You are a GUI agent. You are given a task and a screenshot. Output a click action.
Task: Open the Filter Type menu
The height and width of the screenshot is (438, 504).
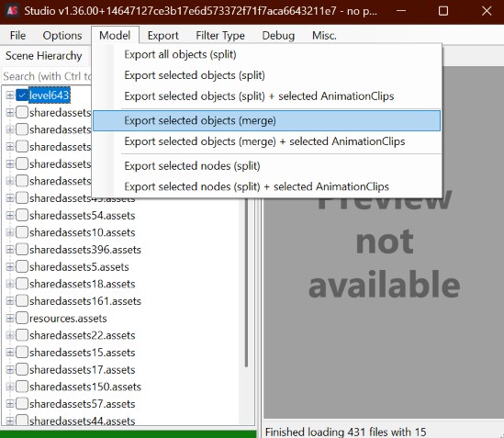tap(220, 36)
